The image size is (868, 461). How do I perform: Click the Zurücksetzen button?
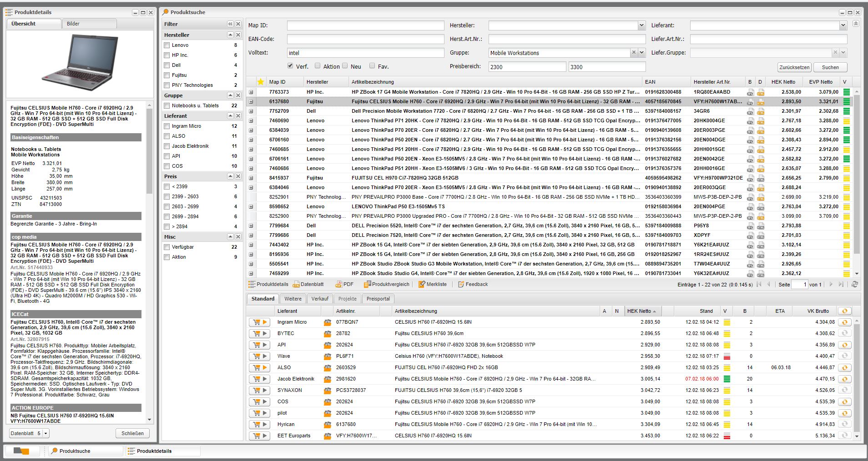point(794,67)
